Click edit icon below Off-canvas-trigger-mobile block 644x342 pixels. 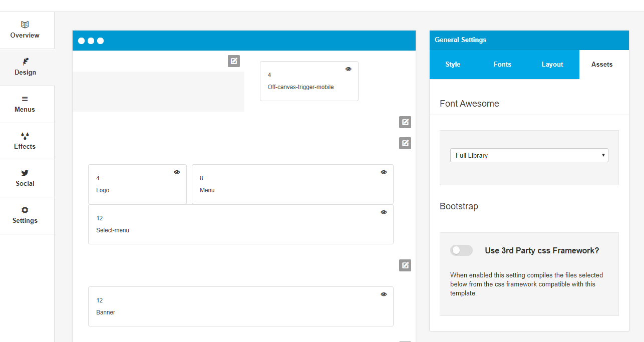(x=405, y=122)
